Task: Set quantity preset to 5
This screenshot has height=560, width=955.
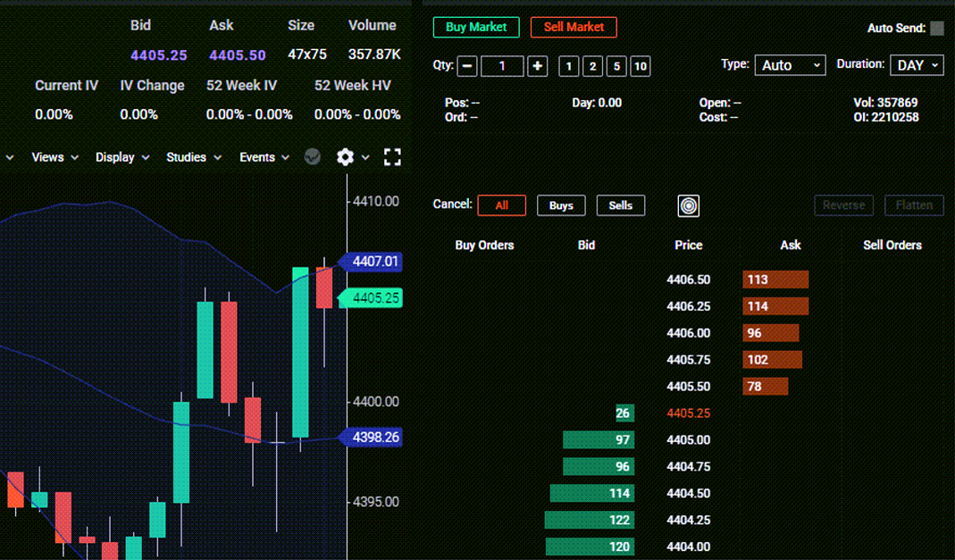Action: tap(616, 66)
